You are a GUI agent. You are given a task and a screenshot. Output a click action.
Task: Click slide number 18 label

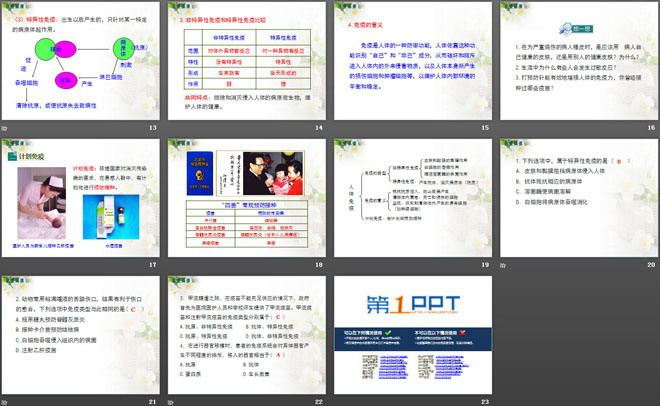(x=319, y=265)
